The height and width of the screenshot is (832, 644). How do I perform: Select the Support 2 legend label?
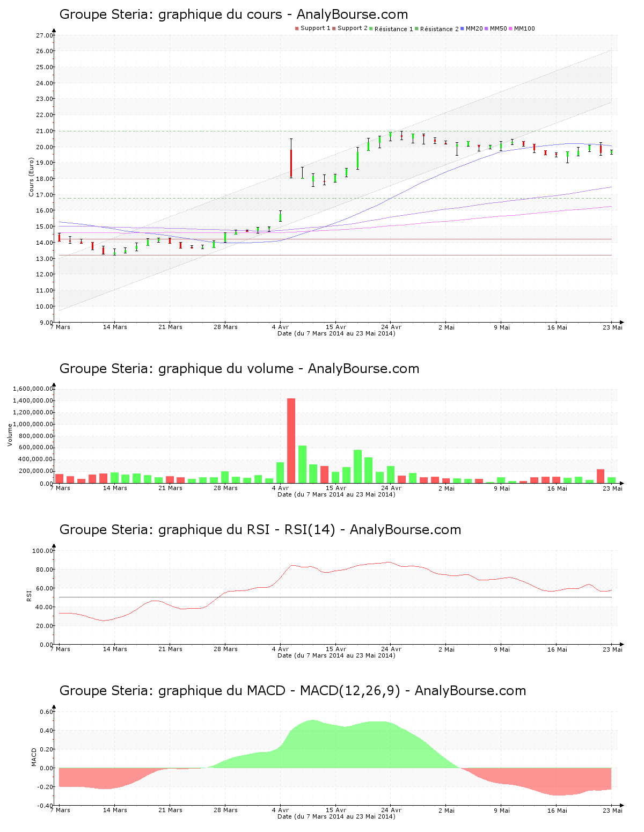353,28
